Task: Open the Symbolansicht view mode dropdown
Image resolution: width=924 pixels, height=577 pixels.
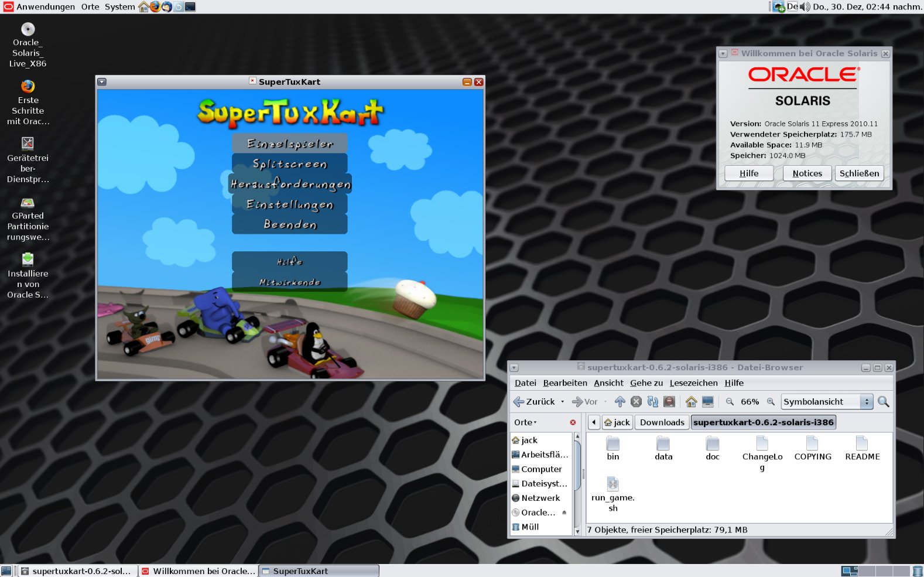Action: point(827,401)
